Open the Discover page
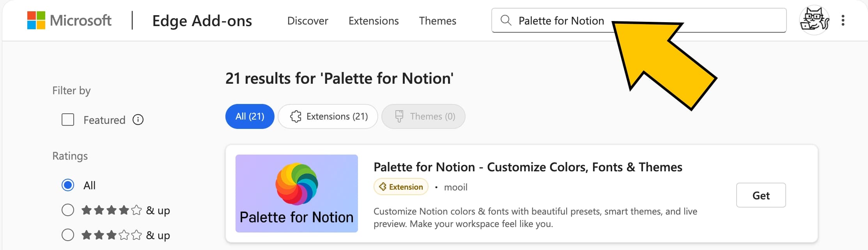This screenshot has width=868, height=250. [x=308, y=21]
